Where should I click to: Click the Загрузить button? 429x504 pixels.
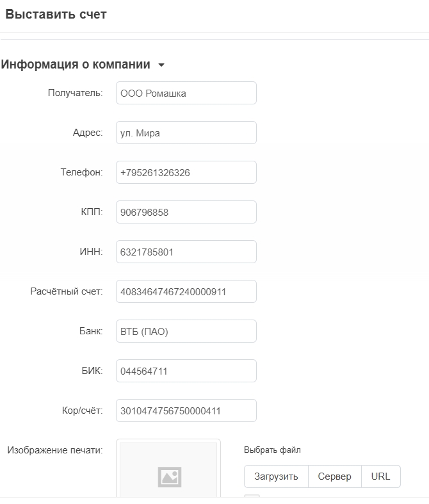click(x=276, y=476)
